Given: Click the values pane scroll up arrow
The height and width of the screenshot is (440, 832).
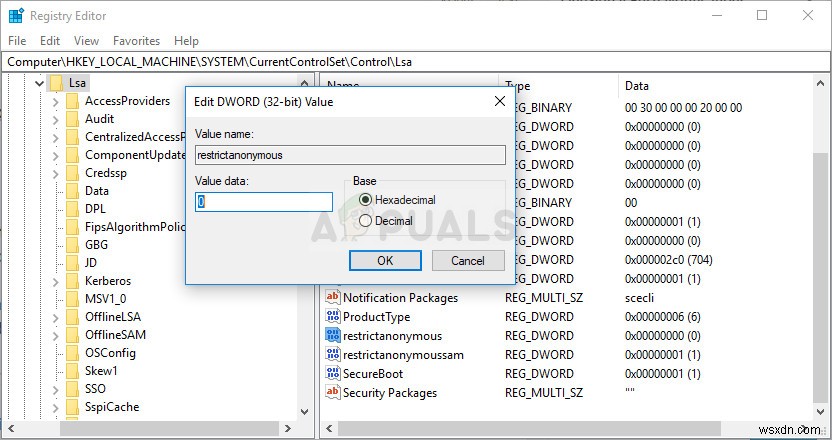Looking at the screenshot, I should click(x=820, y=83).
